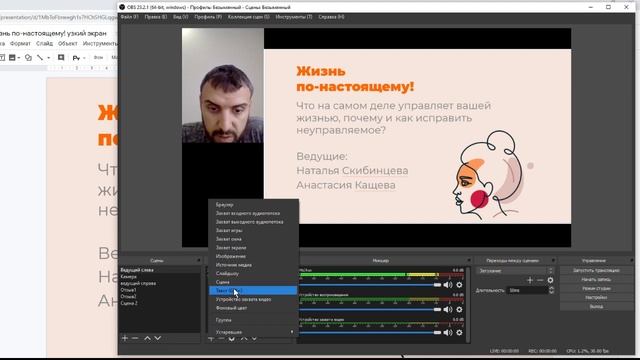Viewport: 640px width, 360px height.
Task: Choose Window Capture source entry
Action: [254, 239]
